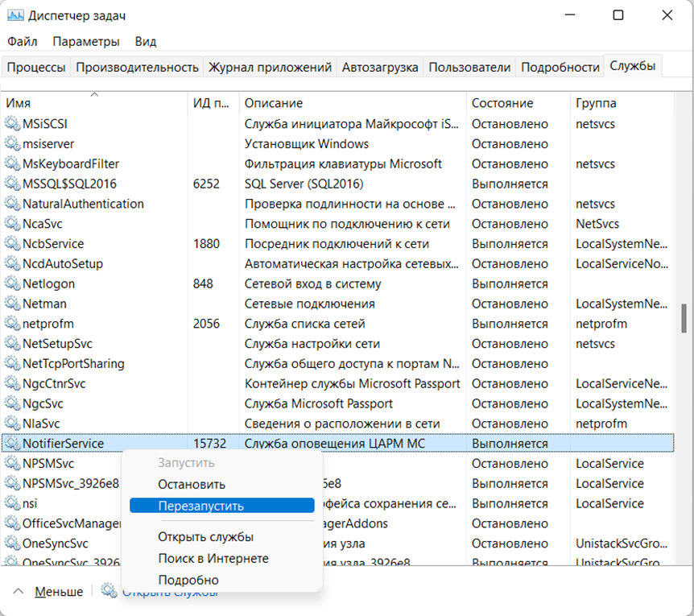Switch to the Подробности tab
This screenshot has height=616, width=694.
click(x=560, y=68)
